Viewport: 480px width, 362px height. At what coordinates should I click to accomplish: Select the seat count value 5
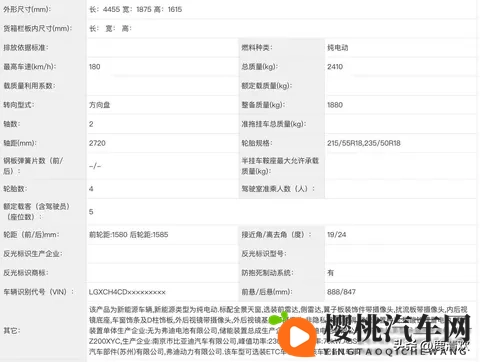[x=91, y=212]
